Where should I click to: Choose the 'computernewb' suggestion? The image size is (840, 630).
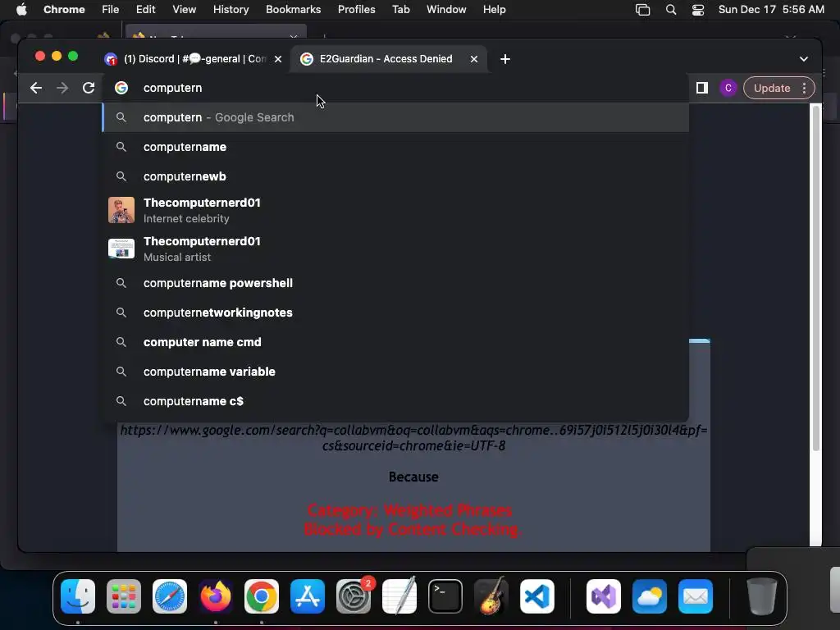[x=395, y=176]
